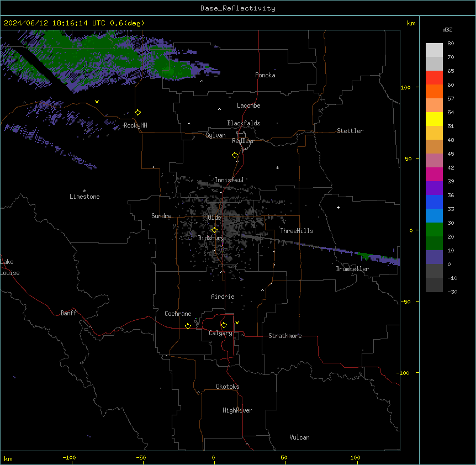The width and height of the screenshot is (476, 465).
Task: Click the Sylvan map label
Action: [215, 135]
